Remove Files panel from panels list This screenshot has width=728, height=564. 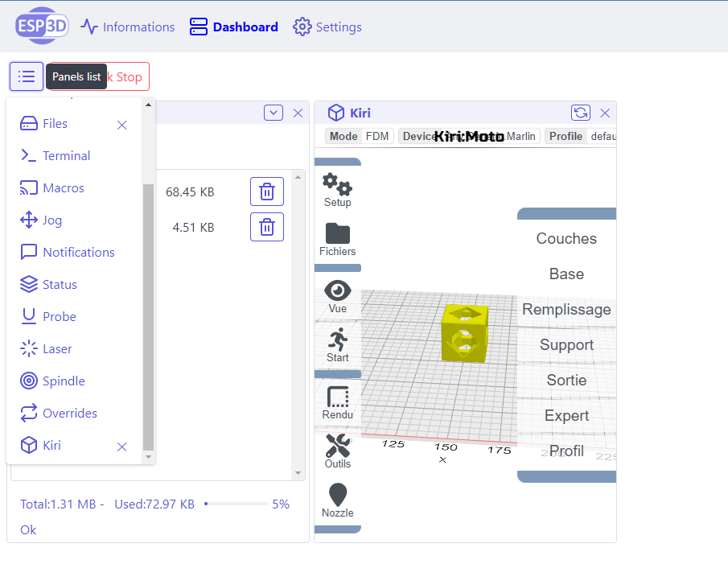coord(122,125)
